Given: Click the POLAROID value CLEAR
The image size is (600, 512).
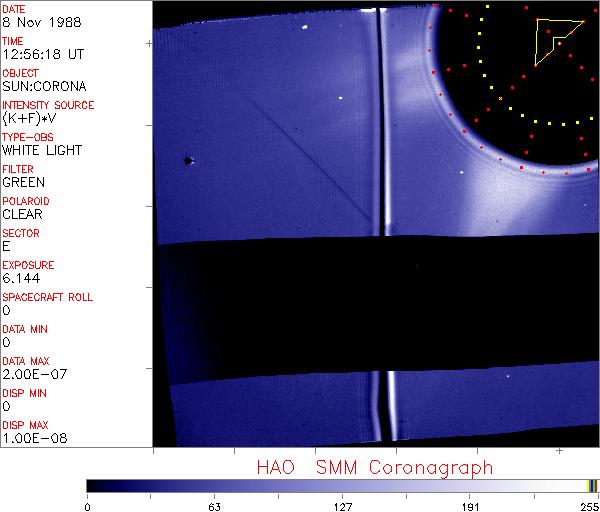Looking at the screenshot, I should 23,214.
